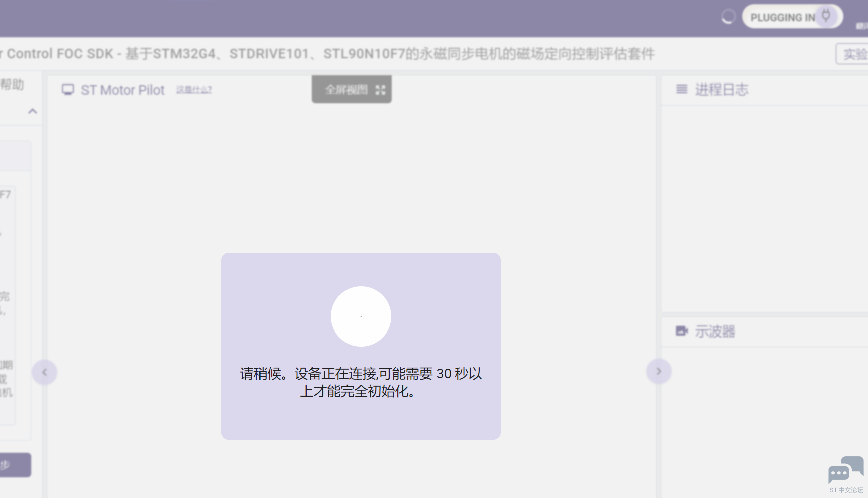
Task: Click the left arrow to go to previous panel
Action: tap(44, 372)
